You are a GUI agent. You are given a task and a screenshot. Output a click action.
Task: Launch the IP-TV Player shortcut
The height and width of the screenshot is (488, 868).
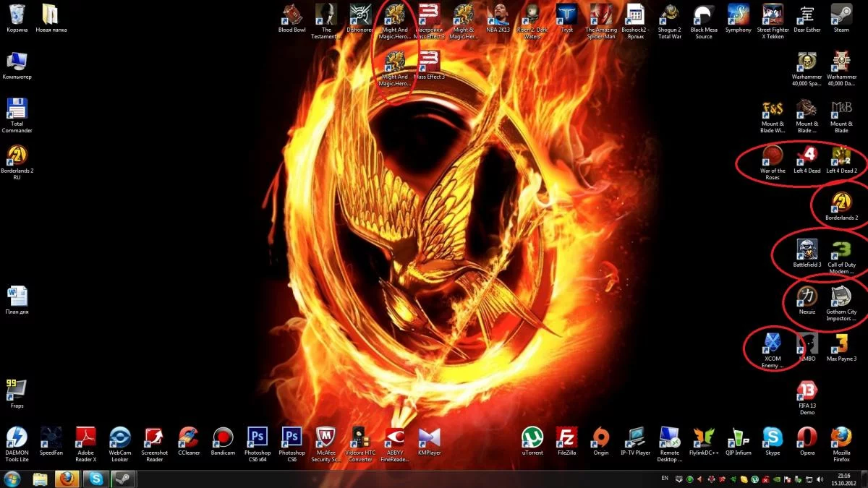[635, 442]
